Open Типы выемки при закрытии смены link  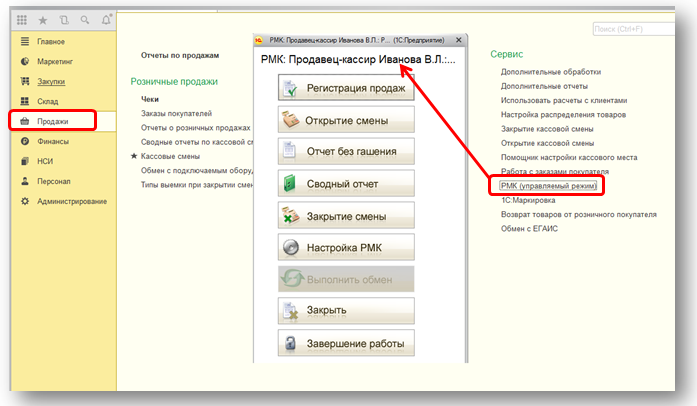[x=197, y=185]
